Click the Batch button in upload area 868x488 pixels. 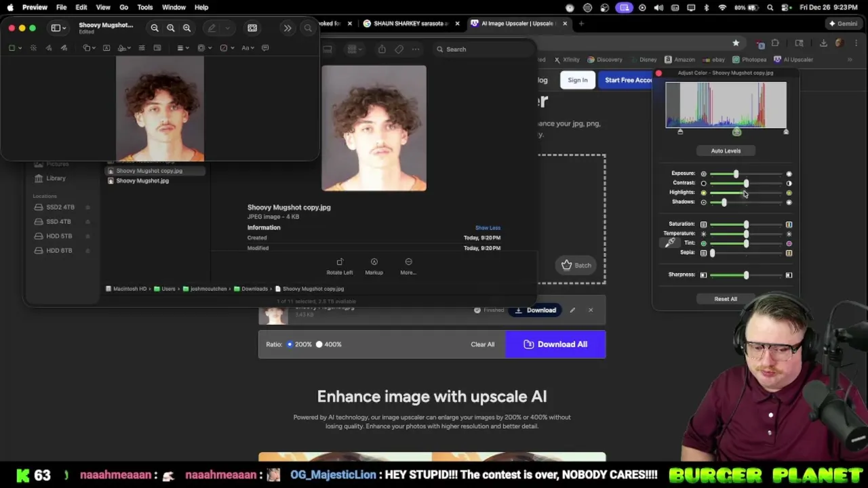(576, 265)
